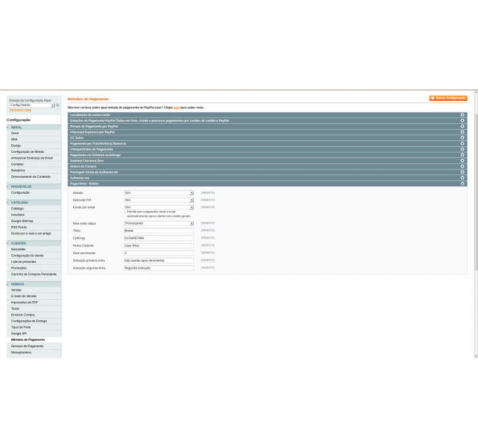Open the Contatos settings
478x448 pixels.
point(17,164)
